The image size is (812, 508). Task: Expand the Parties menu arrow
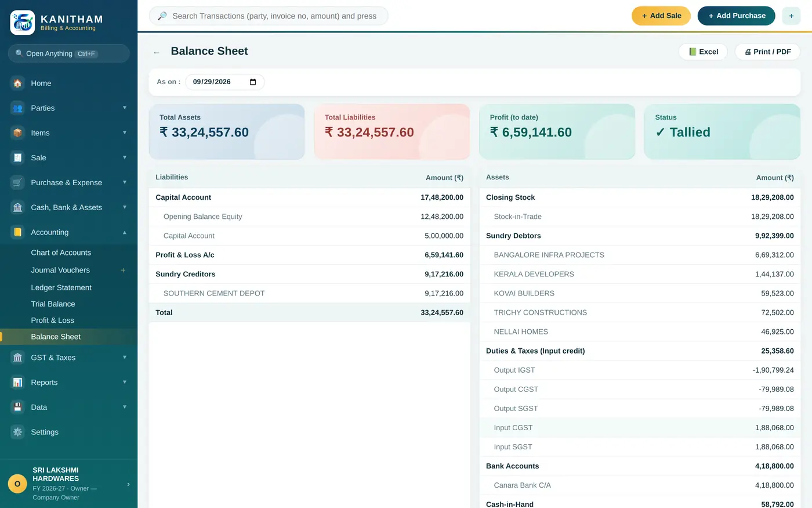click(125, 107)
